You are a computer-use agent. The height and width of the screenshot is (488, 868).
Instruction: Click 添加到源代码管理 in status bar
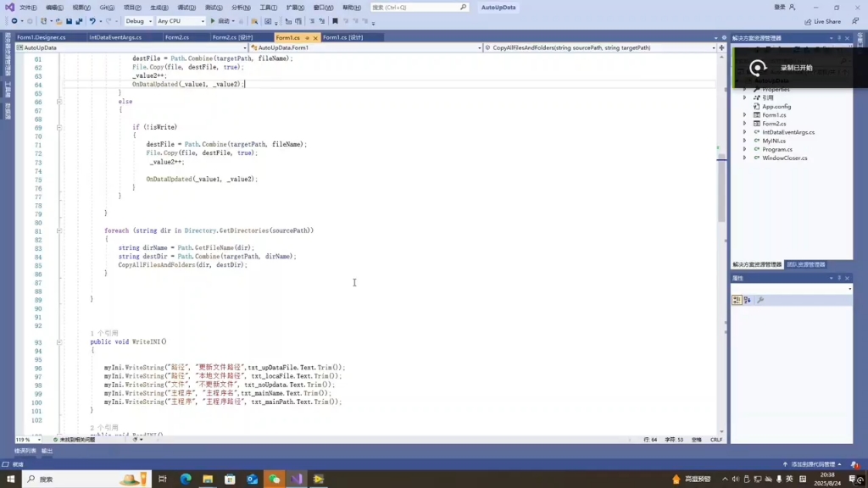coord(811,464)
